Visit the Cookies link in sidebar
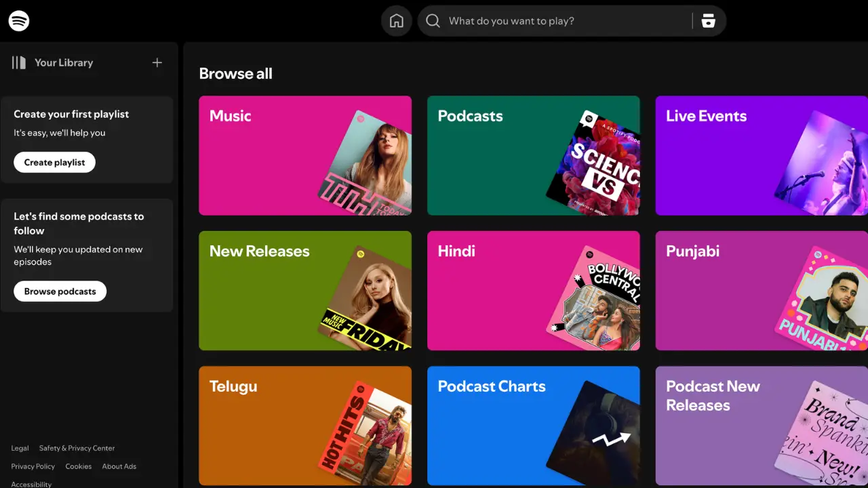Image resolution: width=868 pixels, height=488 pixels. click(78, 466)
